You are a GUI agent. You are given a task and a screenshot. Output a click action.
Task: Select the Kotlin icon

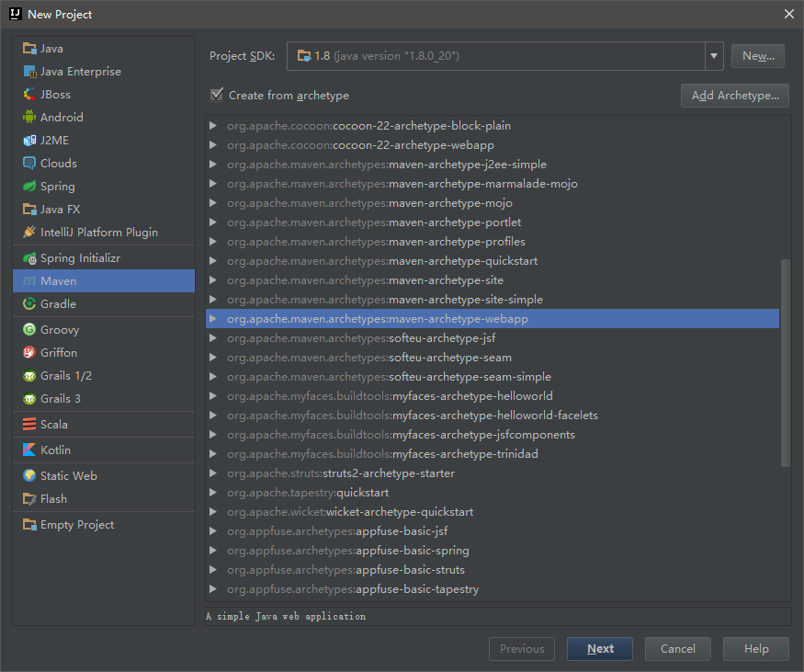coord(29,450)
